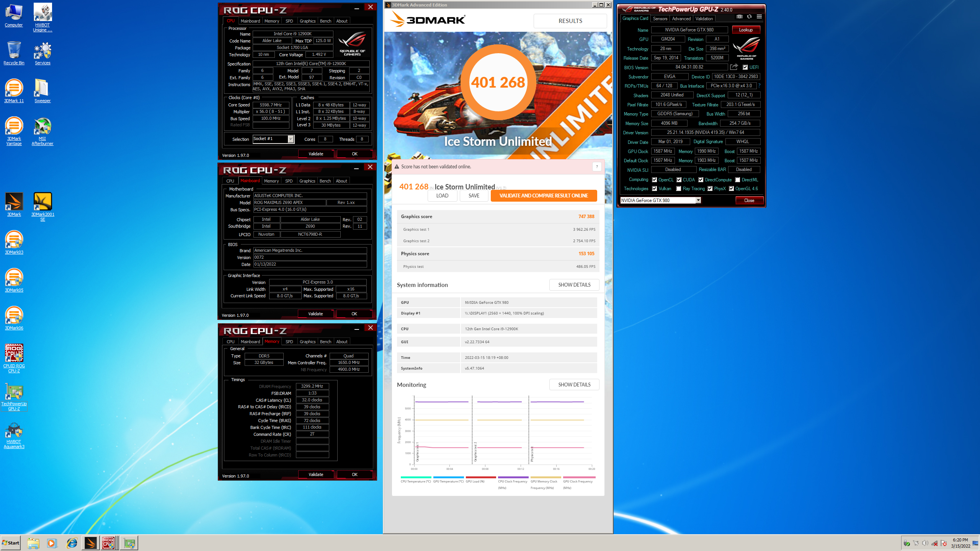Open the Computer desktop icon

pos(14,15)
